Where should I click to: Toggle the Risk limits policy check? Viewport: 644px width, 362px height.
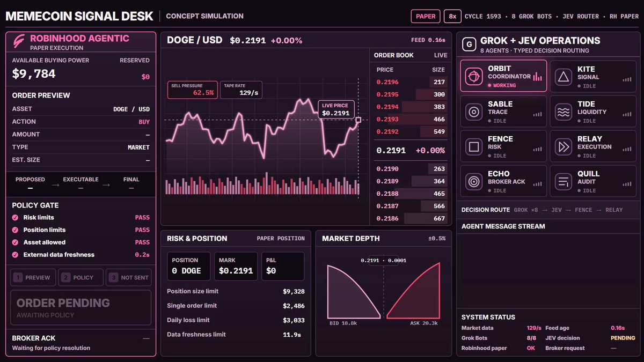pyautogui.click(x=16, y=218)
